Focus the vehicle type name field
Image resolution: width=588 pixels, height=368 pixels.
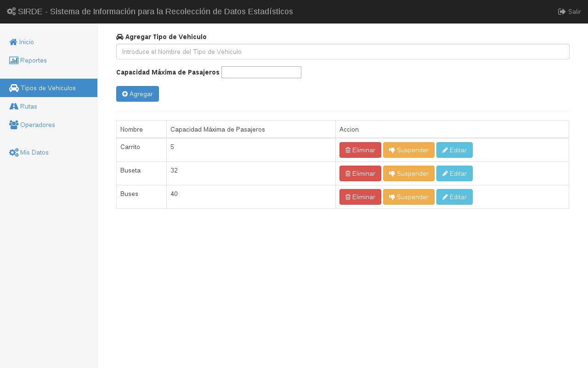click(x=343, y=52)
